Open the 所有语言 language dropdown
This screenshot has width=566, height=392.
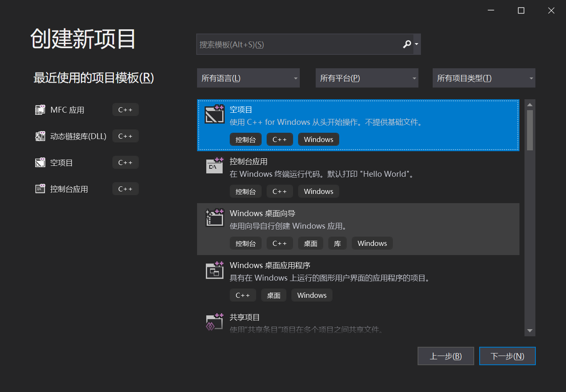coord(248,78)
